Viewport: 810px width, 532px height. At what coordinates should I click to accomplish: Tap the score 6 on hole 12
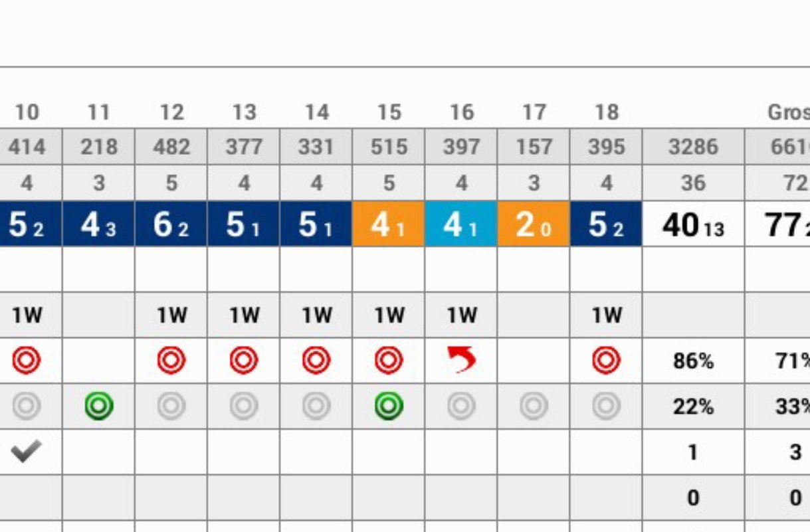point(171,224)
